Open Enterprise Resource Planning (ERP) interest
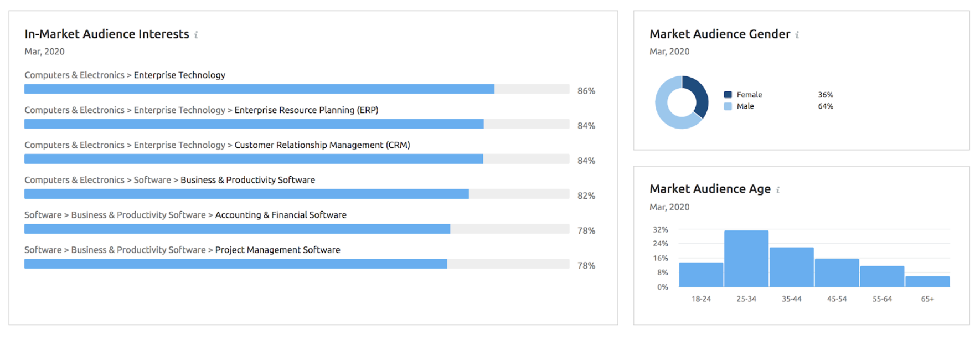Image resolution: width=980 pixels, height=339 pixels. click(x=306, y=110)
